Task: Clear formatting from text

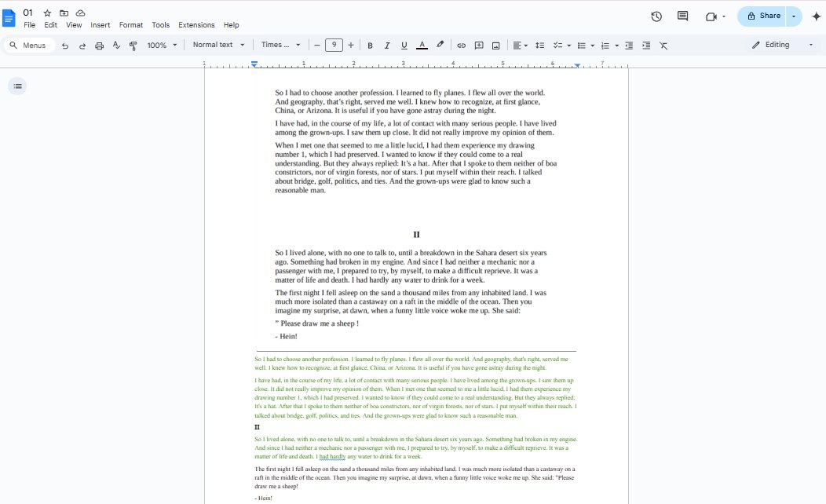Action: tap(663, 45)
